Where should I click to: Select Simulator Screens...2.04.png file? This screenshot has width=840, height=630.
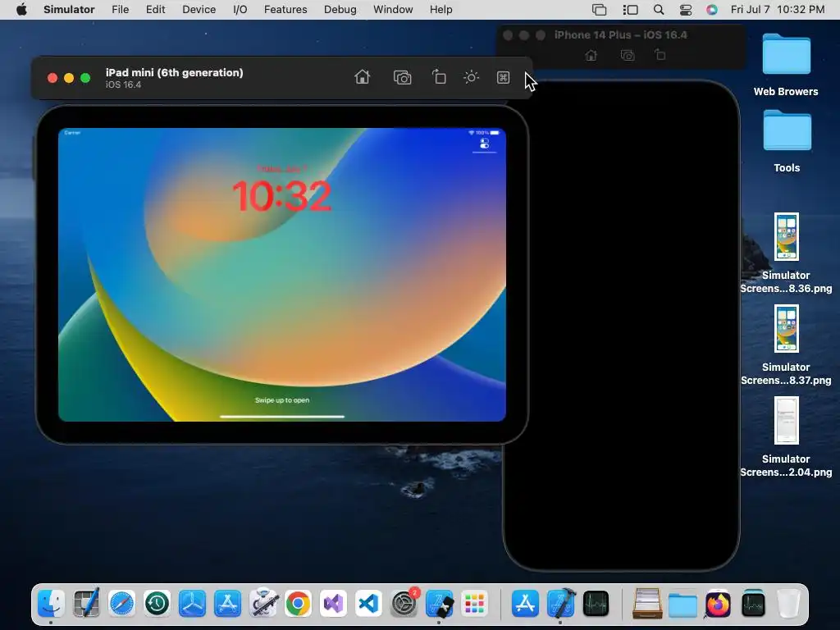click(x=786, y=421)
